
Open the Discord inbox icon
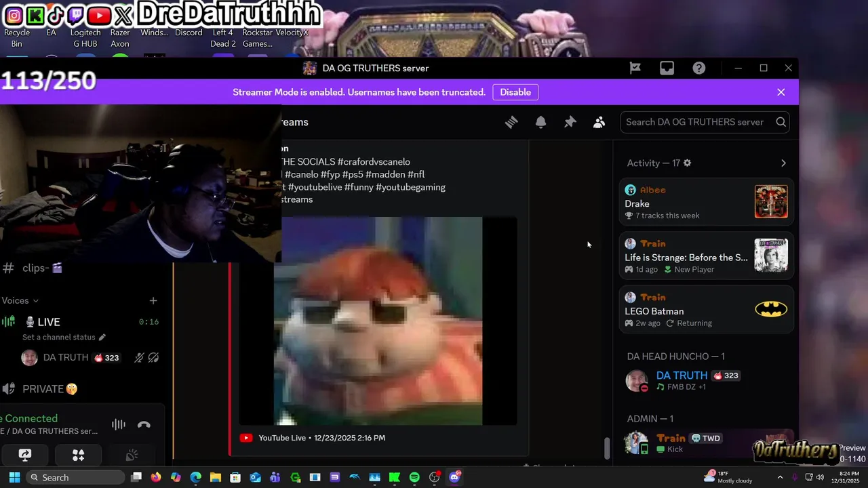(667, 68)
